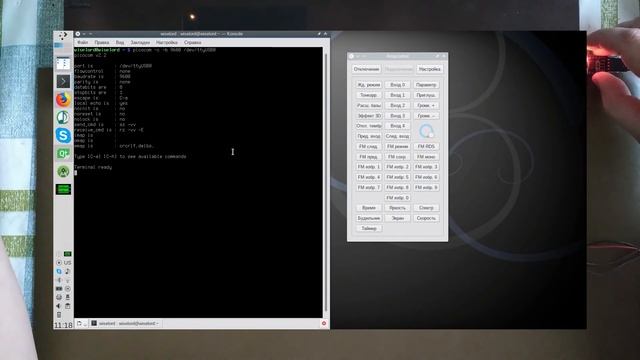The width and height of the screenshot is (640, 360).
Task: Click the FM пред. button
Action: coord(369,157)
